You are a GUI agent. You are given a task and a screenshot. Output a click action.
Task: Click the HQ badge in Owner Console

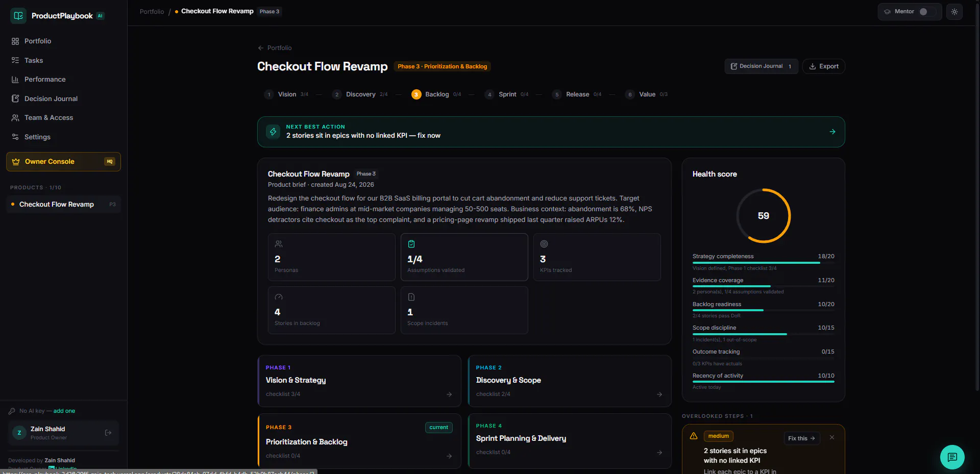[110, 162]
